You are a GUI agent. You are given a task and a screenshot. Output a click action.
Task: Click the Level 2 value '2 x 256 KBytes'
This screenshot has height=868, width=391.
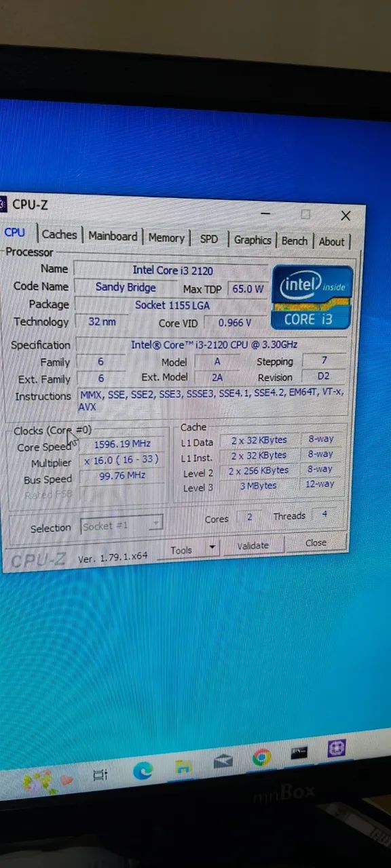258,471
